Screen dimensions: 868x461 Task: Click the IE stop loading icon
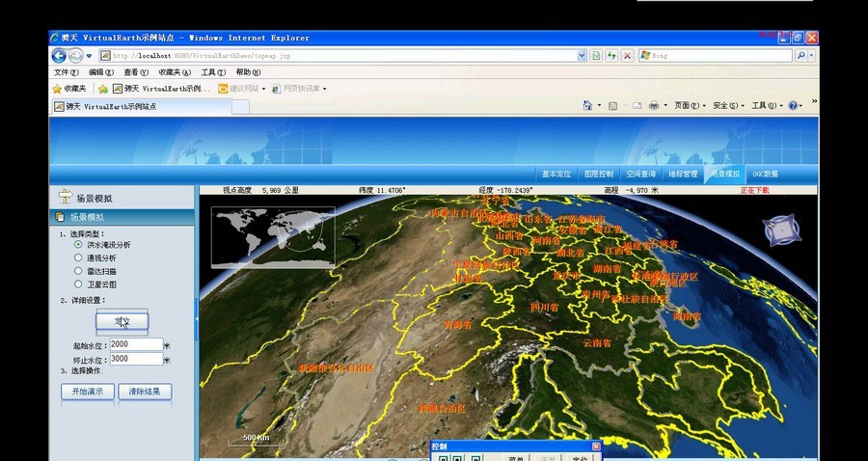click(x=628, y=56)
